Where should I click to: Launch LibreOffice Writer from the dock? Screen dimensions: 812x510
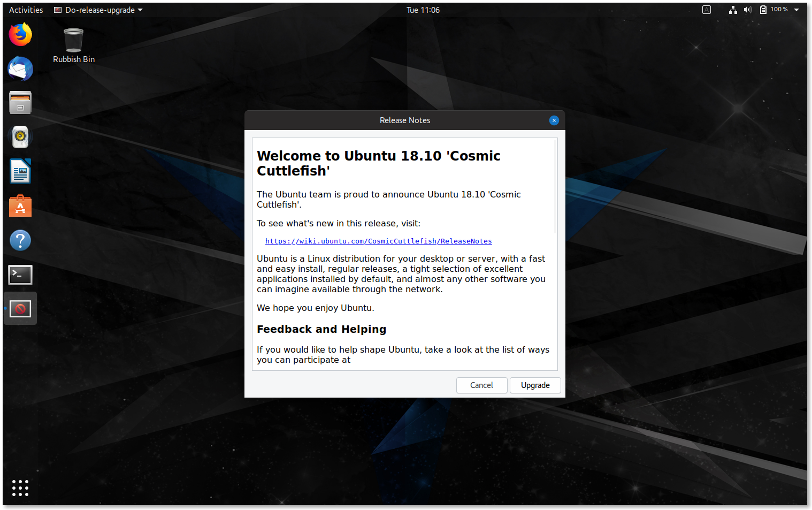click(20, 171)
